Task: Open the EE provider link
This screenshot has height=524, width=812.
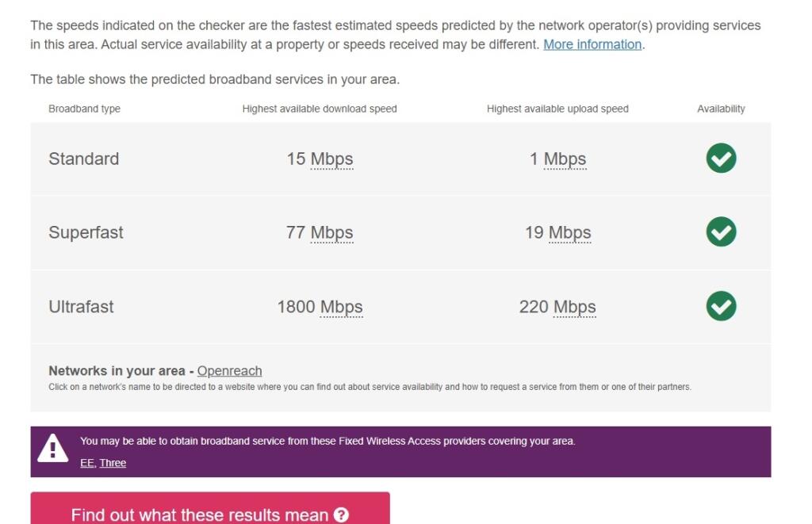Action: (x=86, y=462)
